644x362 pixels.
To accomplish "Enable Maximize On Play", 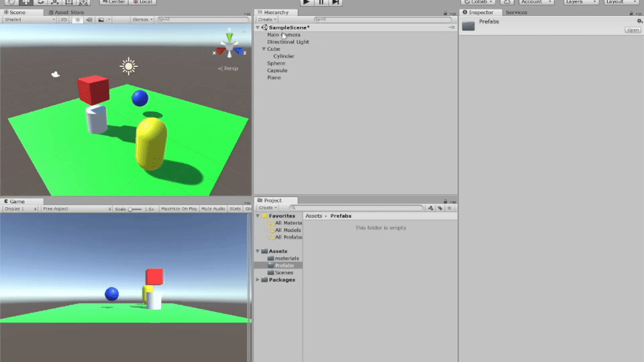I will pyautogui.click(x=178, y=208).
